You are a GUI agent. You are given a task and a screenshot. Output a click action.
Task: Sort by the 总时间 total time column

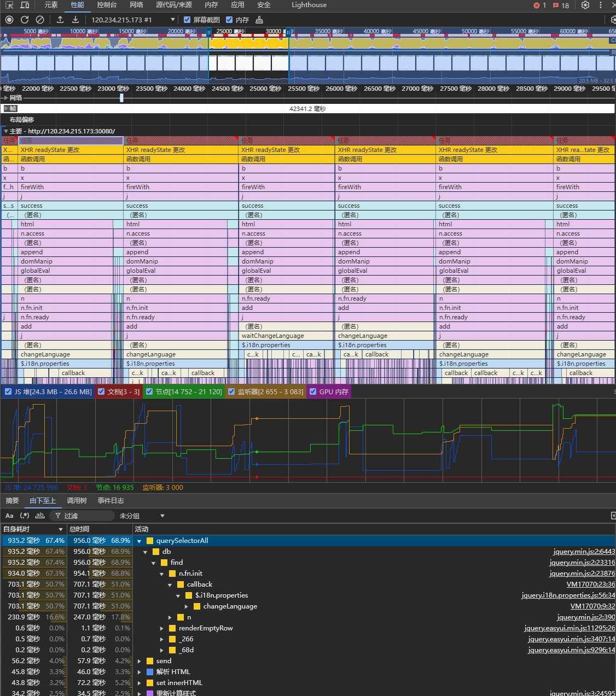tap(100, 529)
